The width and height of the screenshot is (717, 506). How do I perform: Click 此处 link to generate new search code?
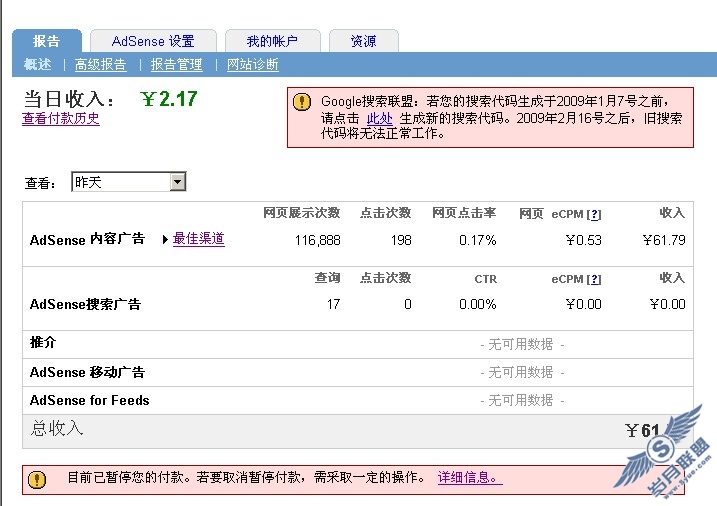point(379,118)
